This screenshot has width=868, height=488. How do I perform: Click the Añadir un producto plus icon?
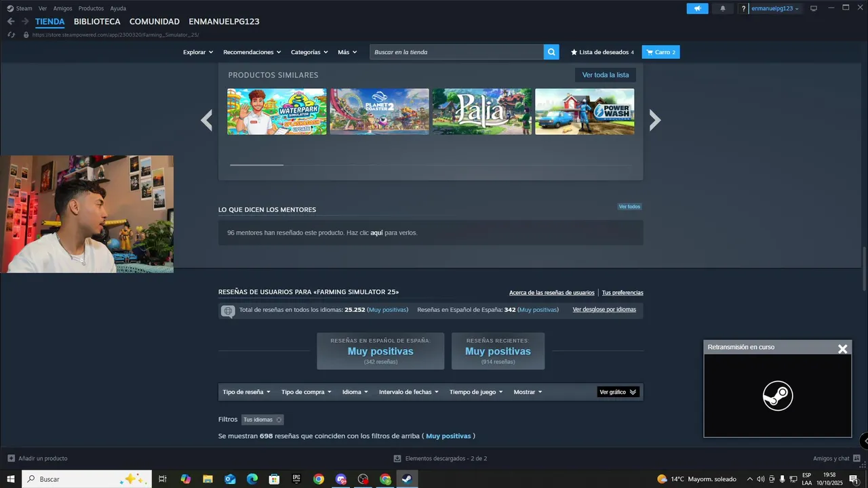[11, 458]
